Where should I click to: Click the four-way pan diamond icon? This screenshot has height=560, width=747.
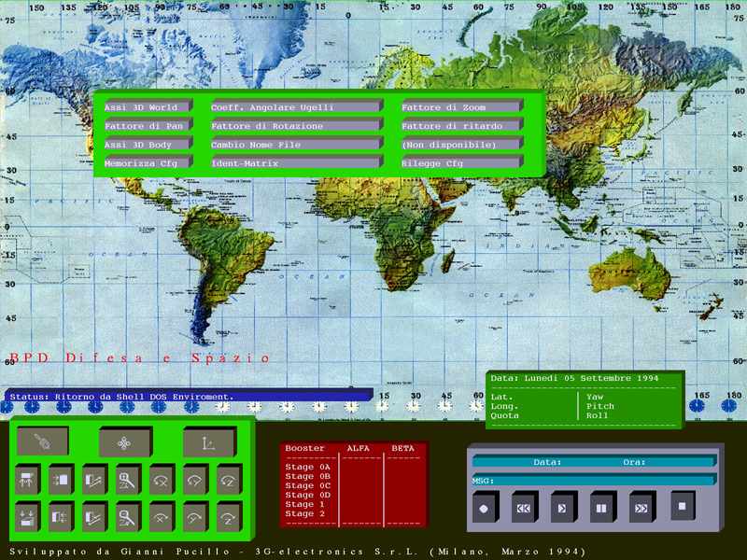pyautogui.click(x=125, y=442)
